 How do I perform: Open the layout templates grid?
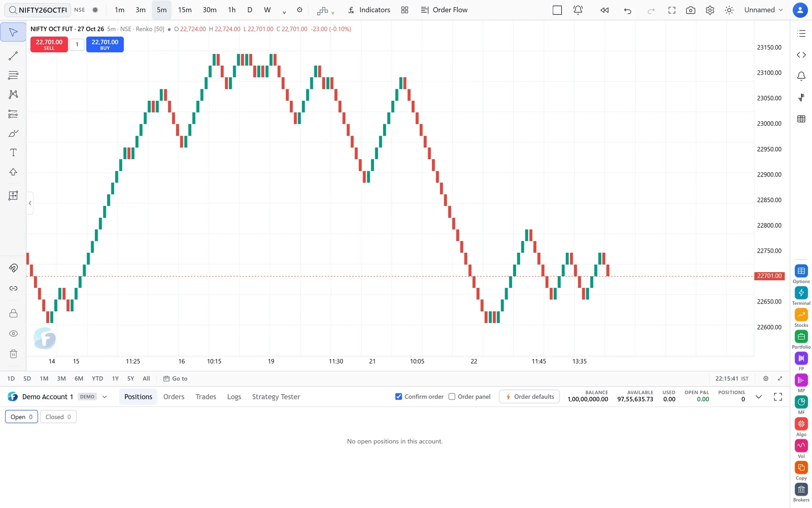click(405, 10)
